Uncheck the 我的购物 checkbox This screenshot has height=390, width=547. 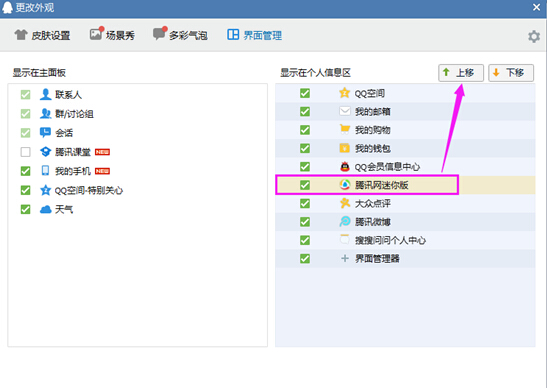point(305,130)
